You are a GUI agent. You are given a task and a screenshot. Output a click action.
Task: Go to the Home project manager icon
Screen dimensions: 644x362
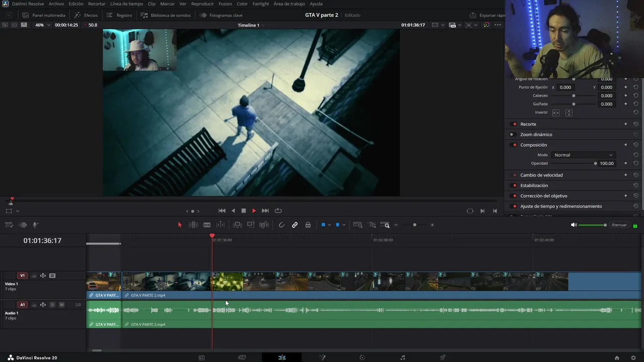[x=617, y=358]
